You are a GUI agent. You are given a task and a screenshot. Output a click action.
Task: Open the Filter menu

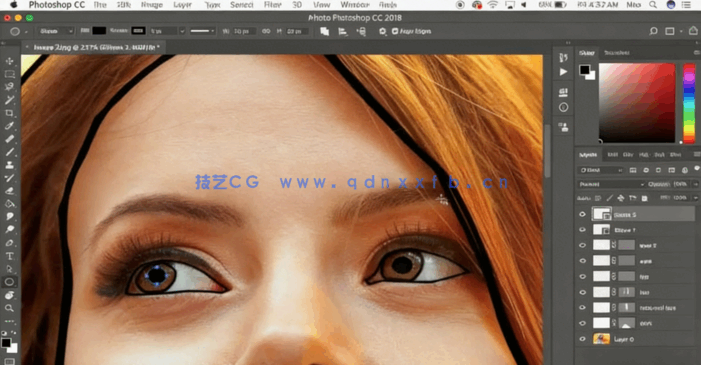point(272,5)
